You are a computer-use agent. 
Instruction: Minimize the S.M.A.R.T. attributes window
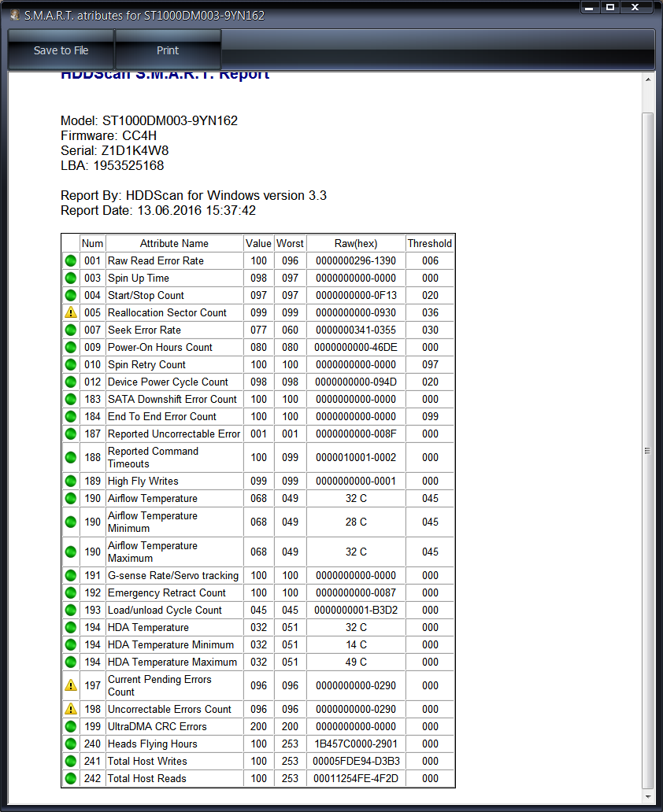click(589, 7)
